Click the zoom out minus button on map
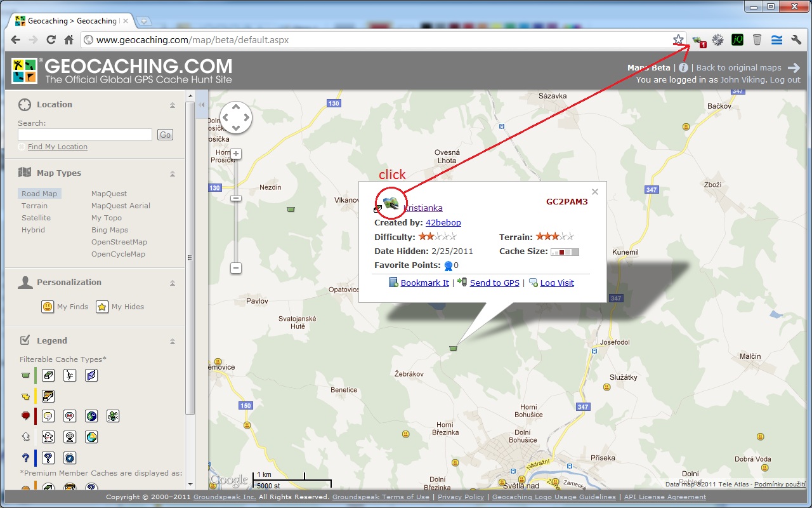The width and height of the screenshot is (812, 508). pos(236,268)
